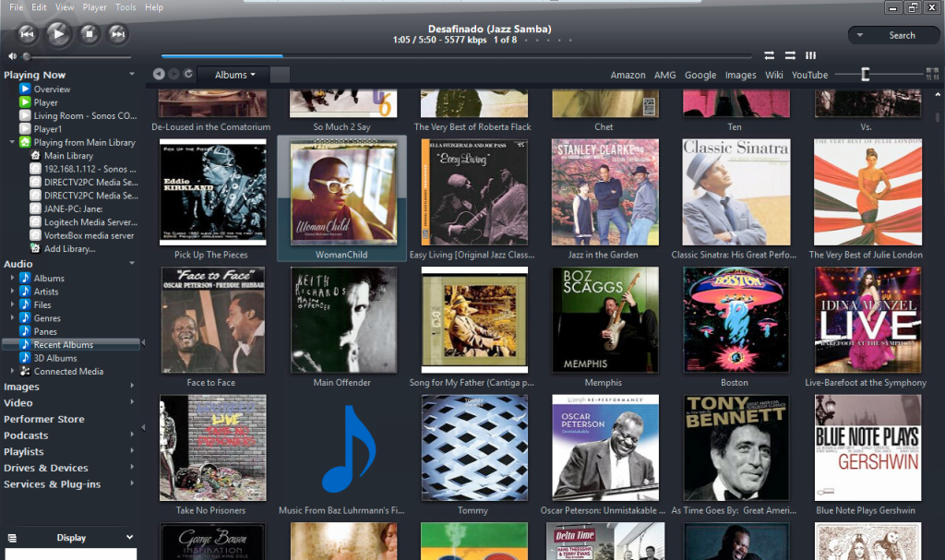Click the thumbnail size slider

pos(879,74)
